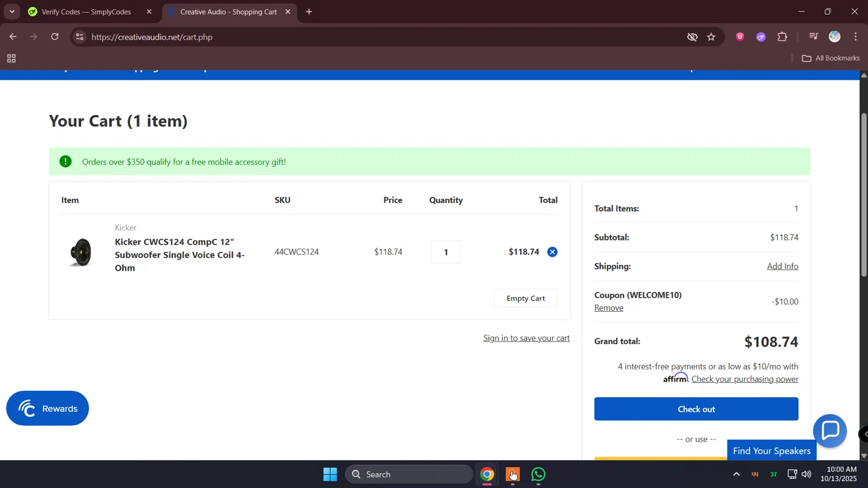
Task: Click the Empty Cart button
Action: tap(525, 298)
